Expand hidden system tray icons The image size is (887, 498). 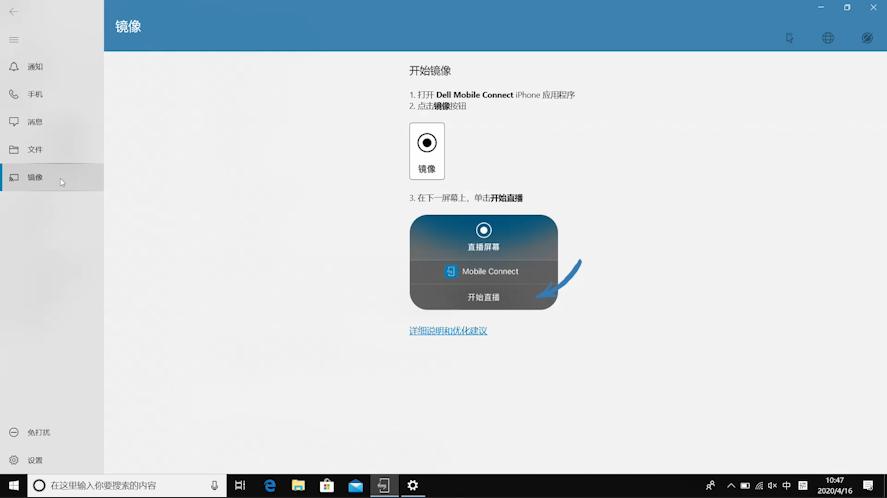731,486
